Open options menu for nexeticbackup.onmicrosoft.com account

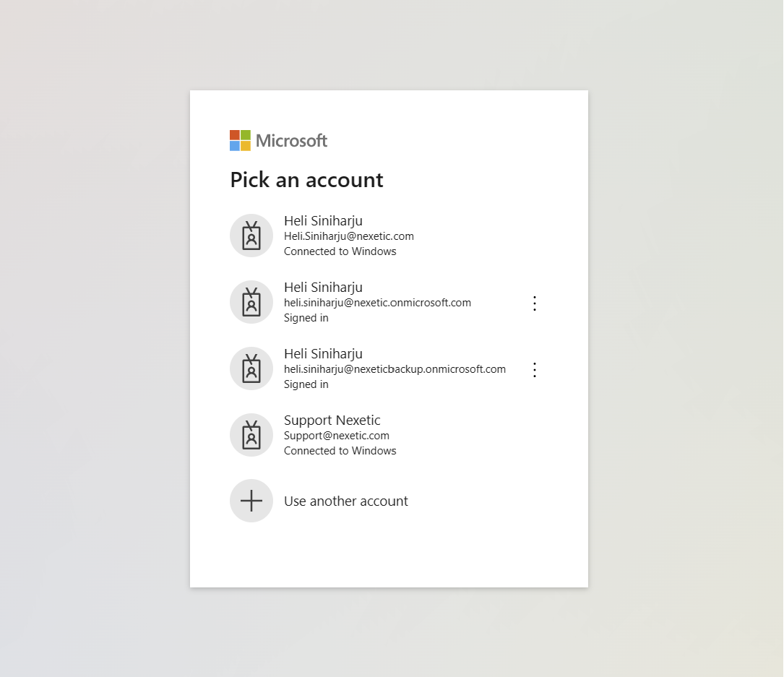tap(535, 370)
